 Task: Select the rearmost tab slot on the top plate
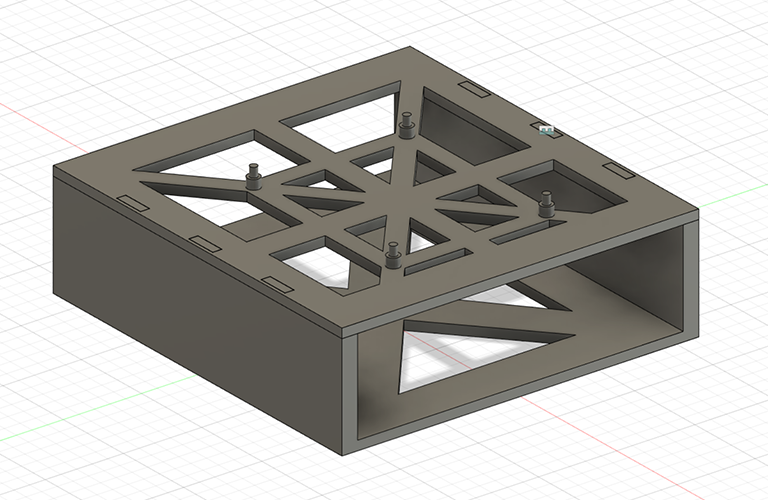(x=476, y=89)
